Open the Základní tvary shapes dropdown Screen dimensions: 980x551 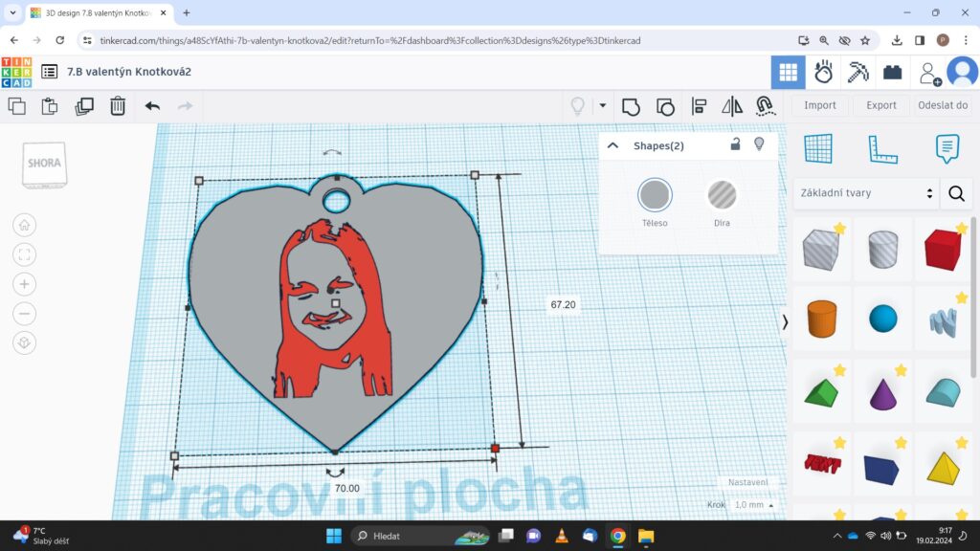tap(865, 193)
